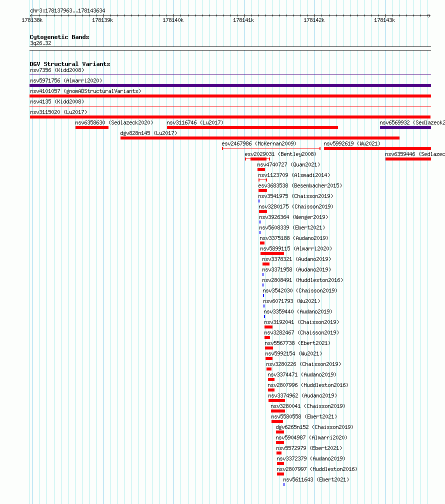Select the nsv6358630 (Sedlazeck2020) red bar
The image size is (445, 504).
(x=92, y=127)
